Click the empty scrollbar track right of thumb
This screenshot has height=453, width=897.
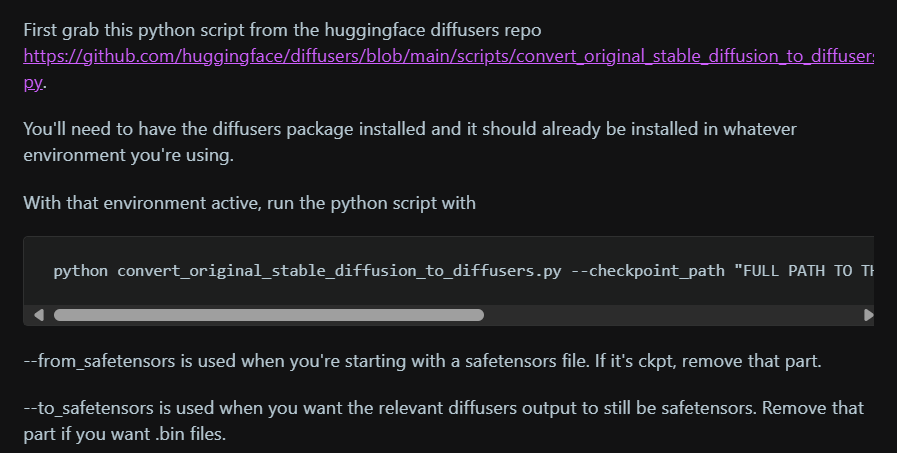tap(672, 315)
